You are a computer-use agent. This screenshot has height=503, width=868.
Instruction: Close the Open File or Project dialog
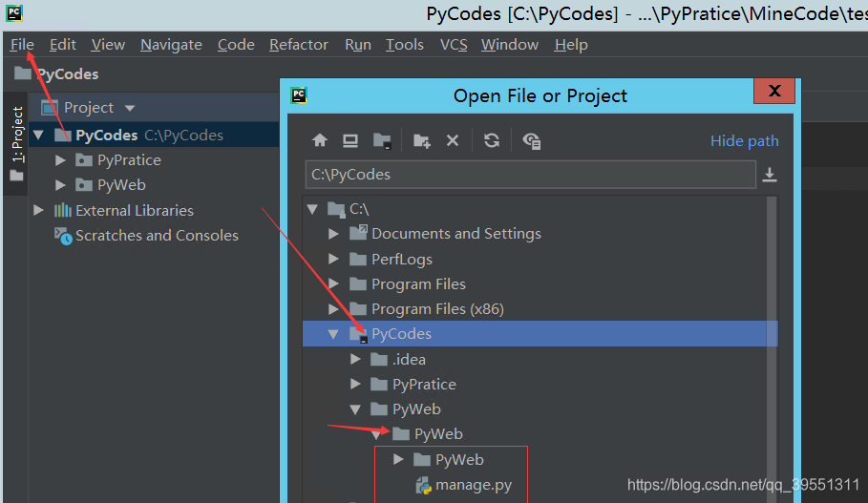coord(774,91)
